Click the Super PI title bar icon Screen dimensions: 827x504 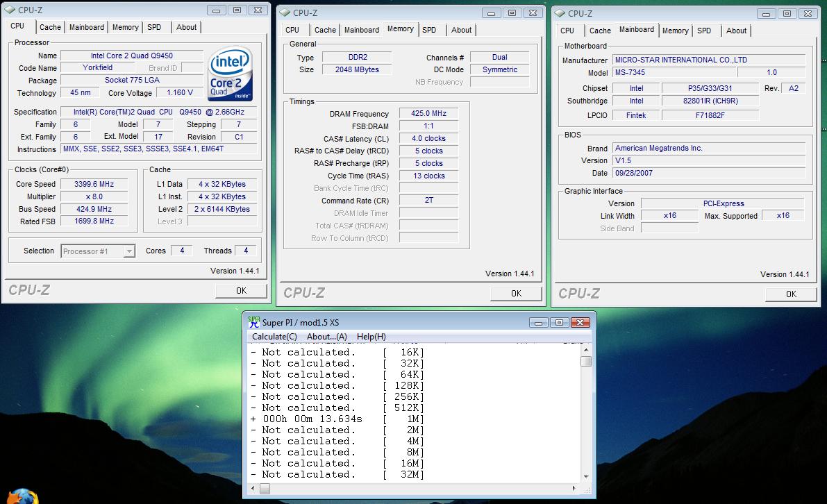253,322
